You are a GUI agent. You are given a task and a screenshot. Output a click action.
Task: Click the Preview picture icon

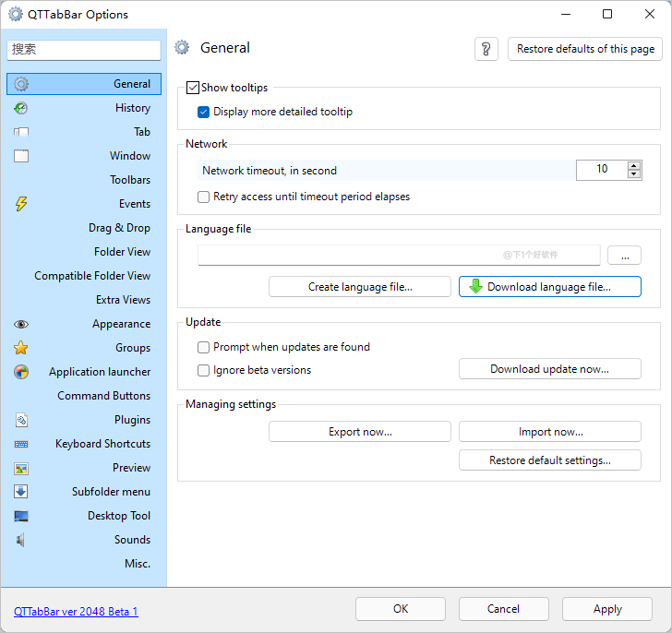(21, 469)
